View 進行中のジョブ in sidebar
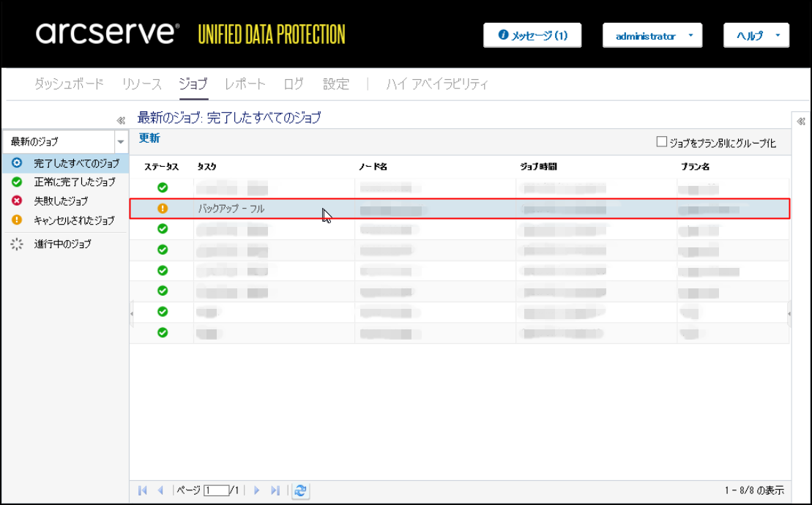The width and height of the screenshot is (812, 505). (62, 244)
